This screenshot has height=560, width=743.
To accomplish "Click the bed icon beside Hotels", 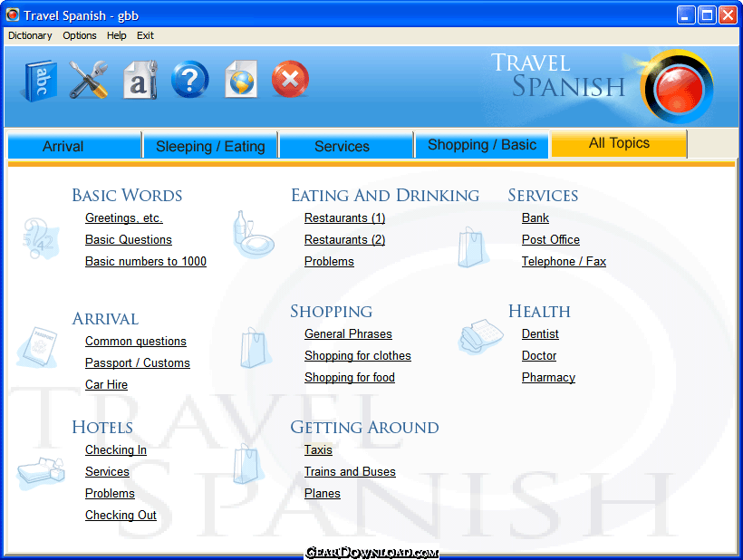I will pos(41,473).
